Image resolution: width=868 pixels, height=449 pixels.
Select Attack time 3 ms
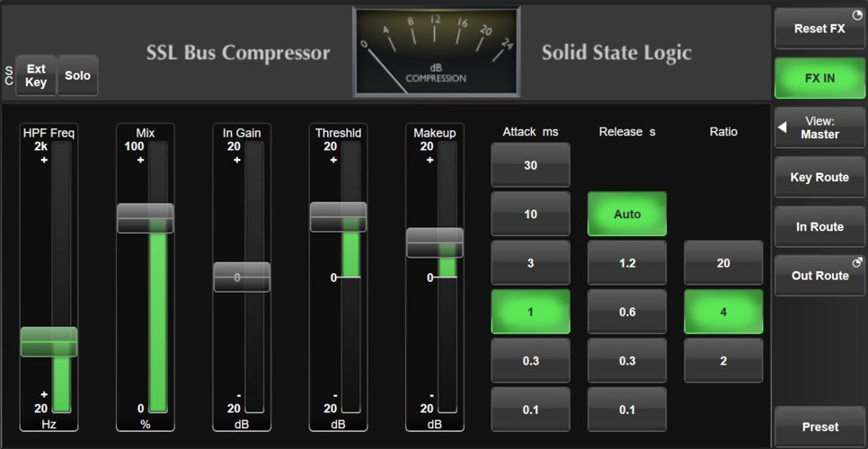click(x=530, y=262)
